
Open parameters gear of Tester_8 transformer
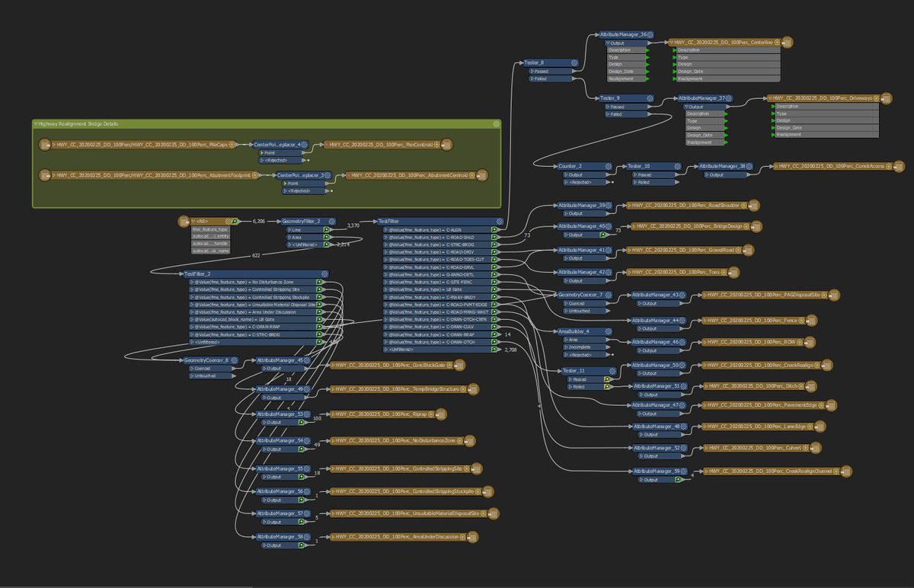point(574,63)
